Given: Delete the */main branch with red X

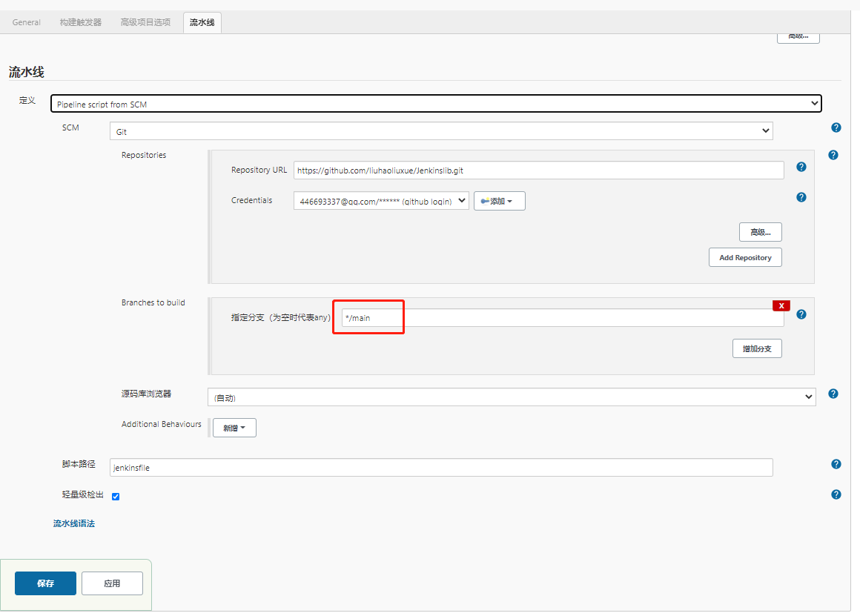Looking at the screenshot, I should tap(781, 306).
